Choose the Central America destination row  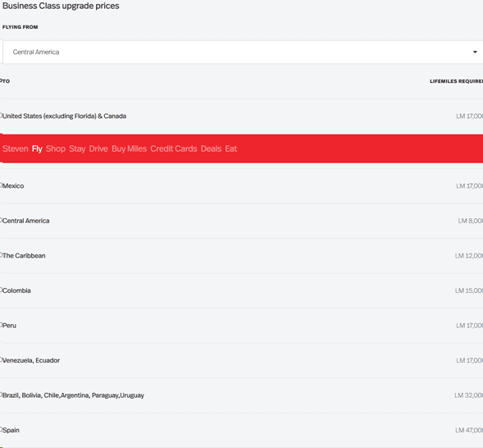(241, 221)
